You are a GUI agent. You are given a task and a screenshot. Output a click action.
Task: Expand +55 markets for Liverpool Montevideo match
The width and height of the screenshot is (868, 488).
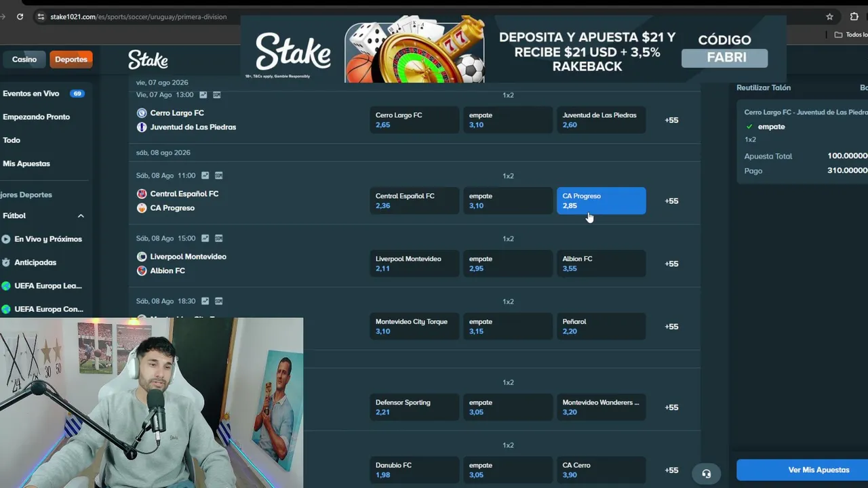click(671, 264)
